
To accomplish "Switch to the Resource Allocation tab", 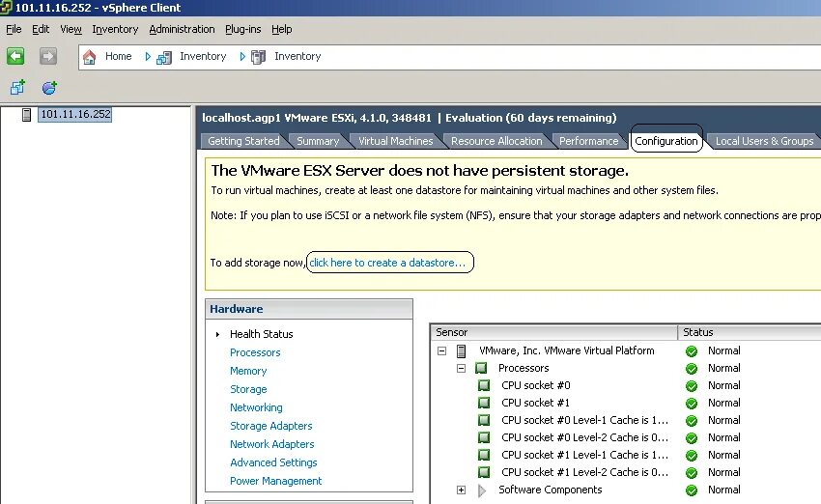I will point(496,141).
